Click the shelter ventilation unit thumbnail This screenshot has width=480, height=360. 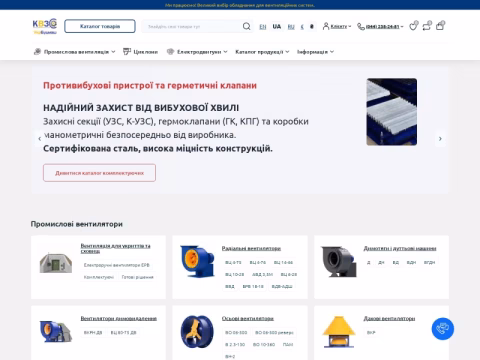coord(56,263)
